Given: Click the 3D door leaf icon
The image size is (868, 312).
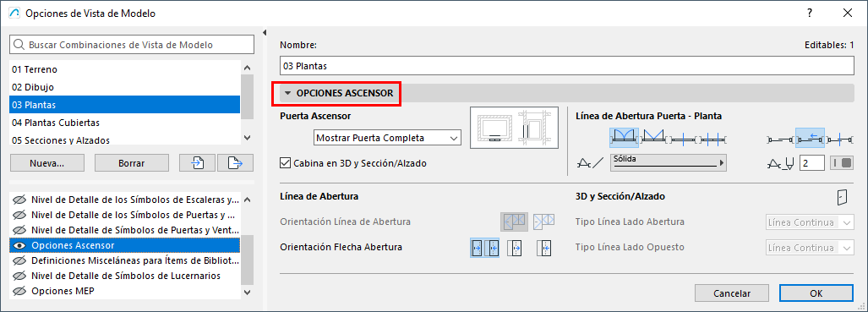Looking at the screenshot, I should pos(842,197).
